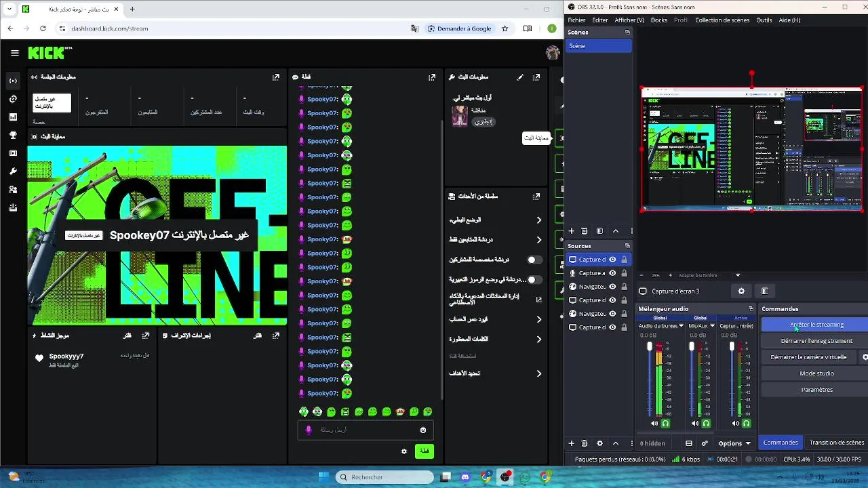Image resolution: width=868 pixels, height=488 pixels.
Task: Open Mic/Aux channel dropdown arrow
Action: [x=712, y=326]
